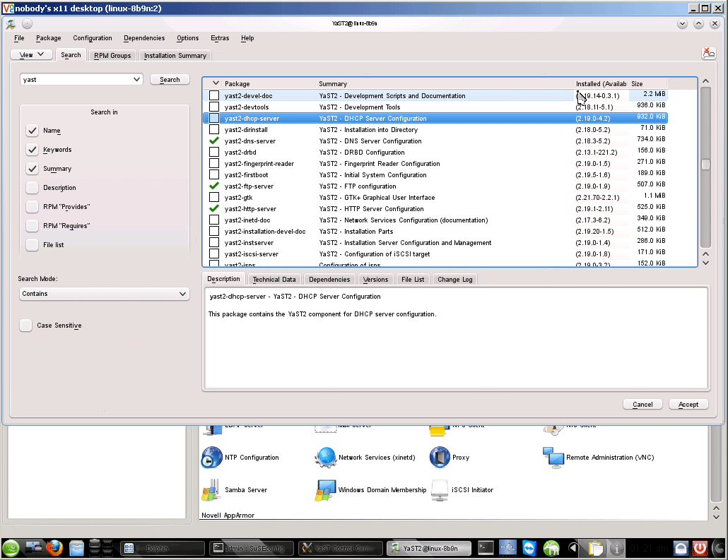Click the YaST icon in window title bar
728x560 pixels.
tap(11, 24)
